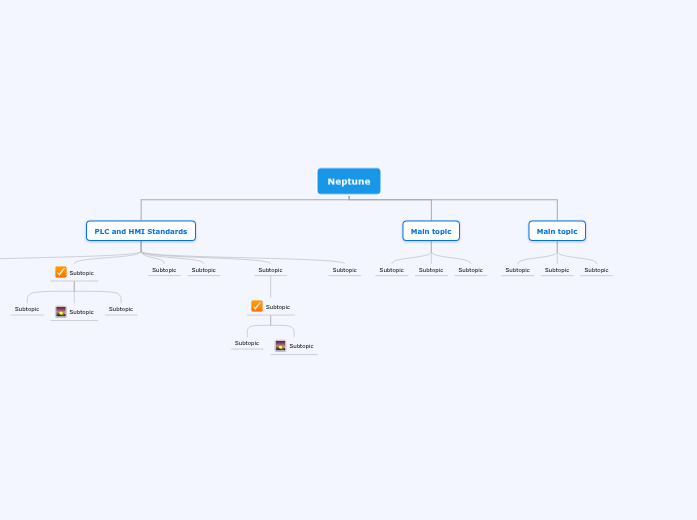Screen dimensions: 697x520
Task: Toggle the orange checkmark on the nested third-level subtopic
Action: point(257,306)
